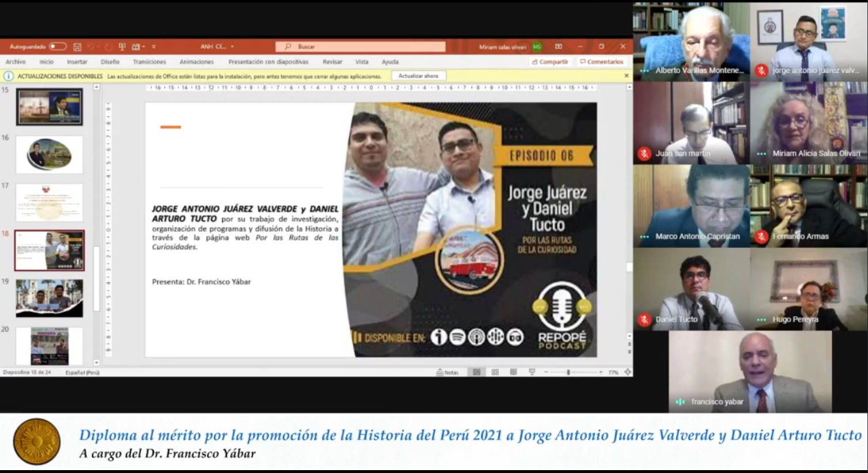
Task: Select slide 19 thumbnail in the panel
Action: click(x=49, y=298)
